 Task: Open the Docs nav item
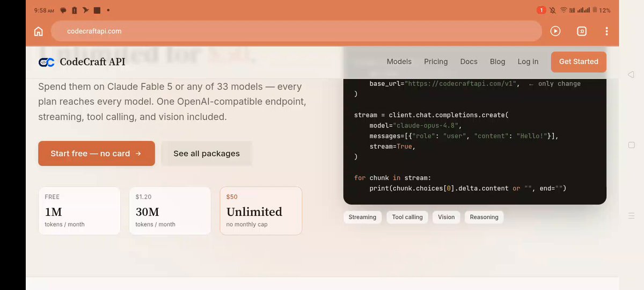pyautogui.click(x=469, y=62)
